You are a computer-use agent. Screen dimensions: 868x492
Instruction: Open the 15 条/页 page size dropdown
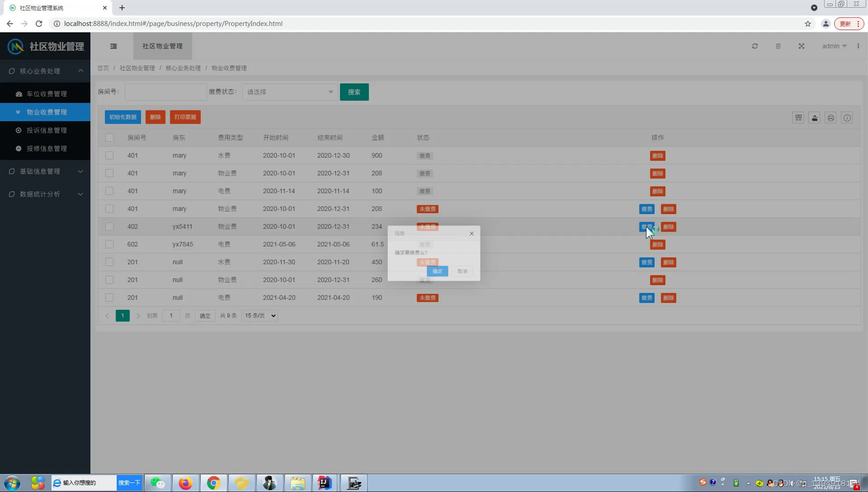click(x=260, y=316)
